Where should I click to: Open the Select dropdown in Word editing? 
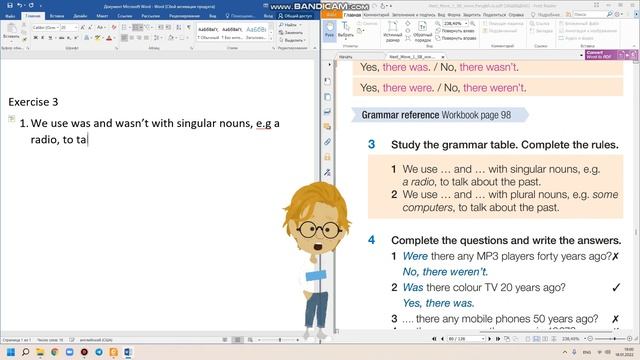(292, 40)
